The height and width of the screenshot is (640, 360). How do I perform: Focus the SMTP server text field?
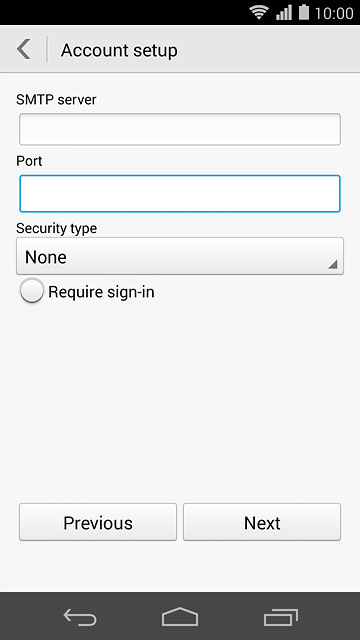pyautogui.click(x=180, y=129)
